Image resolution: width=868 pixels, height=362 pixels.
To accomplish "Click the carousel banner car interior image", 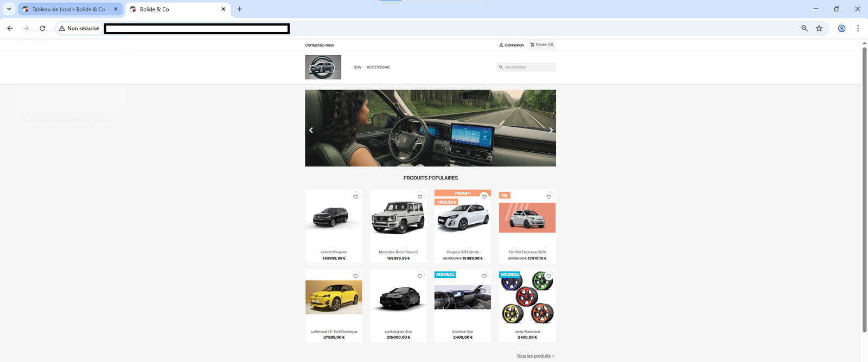I will pyautogui.click(x=430, y=128).
